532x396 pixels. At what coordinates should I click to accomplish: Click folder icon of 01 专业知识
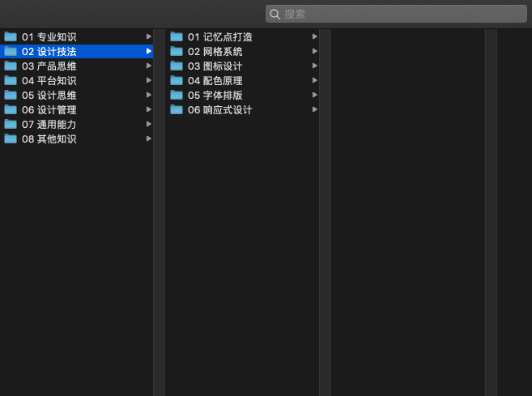(11, 36)
